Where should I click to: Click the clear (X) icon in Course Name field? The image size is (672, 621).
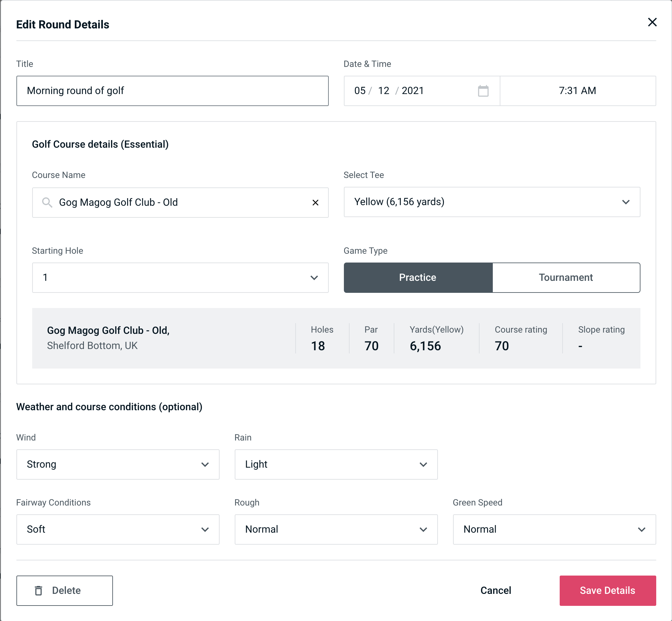click(316, 202)
